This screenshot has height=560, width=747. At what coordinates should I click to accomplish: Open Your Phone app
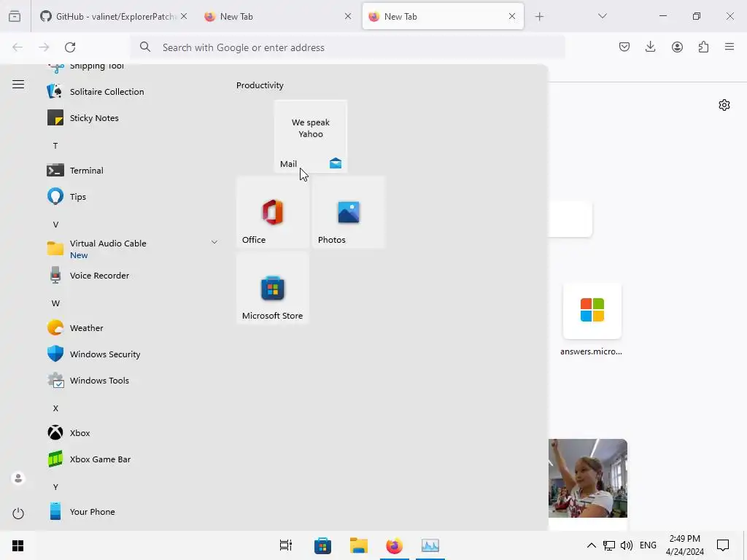pyautogui.click(x=131, y=511)
